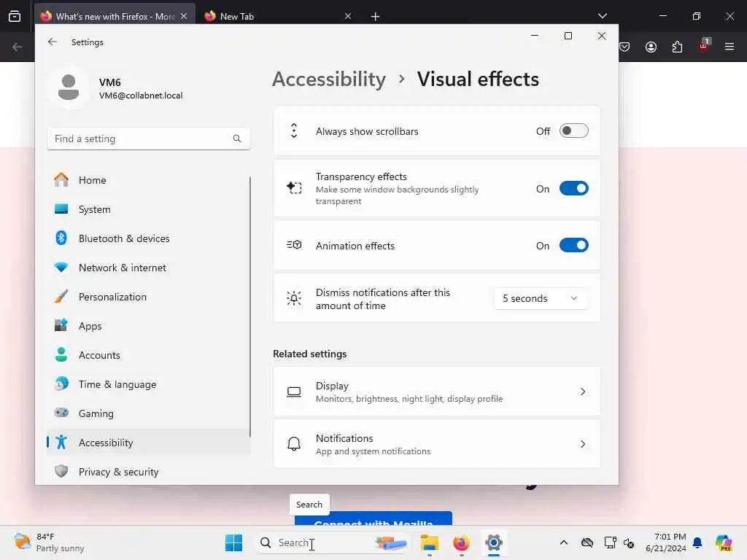
Task: Open Notifications related settings chevron
Action: pyautogui.click(x=583, y=444)
